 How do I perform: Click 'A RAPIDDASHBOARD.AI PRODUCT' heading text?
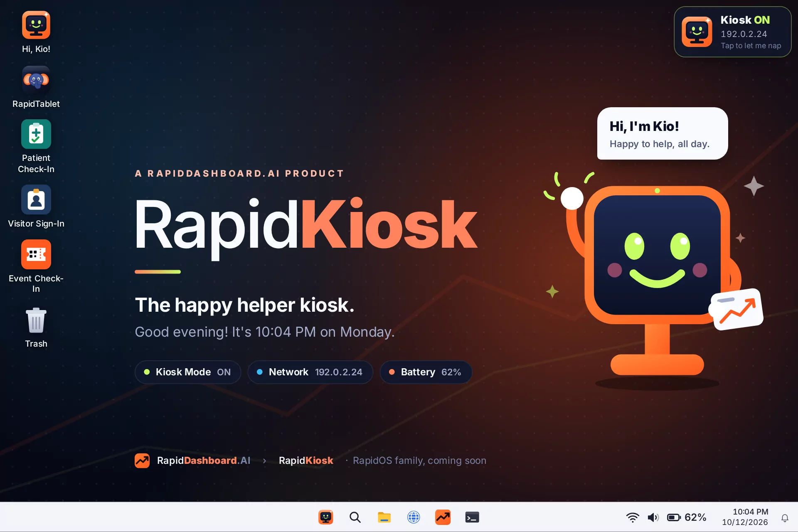(x=239, y=173)
